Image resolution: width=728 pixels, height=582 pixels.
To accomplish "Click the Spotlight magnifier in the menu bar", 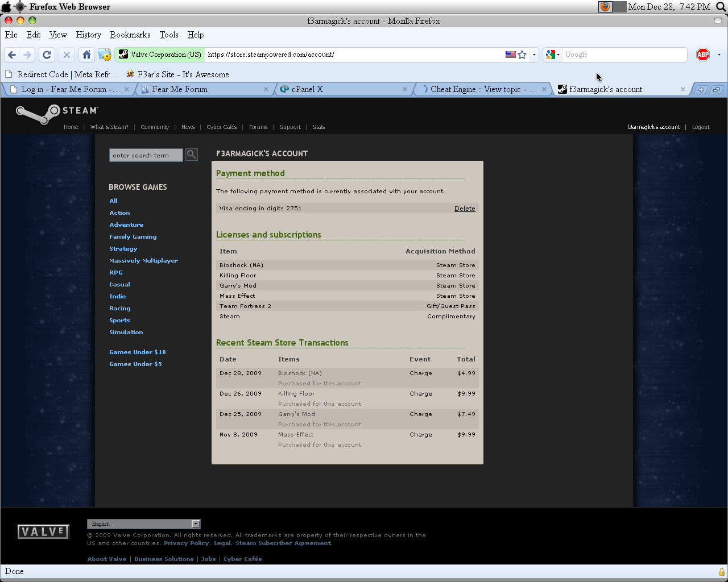I will tap(721, 7).
